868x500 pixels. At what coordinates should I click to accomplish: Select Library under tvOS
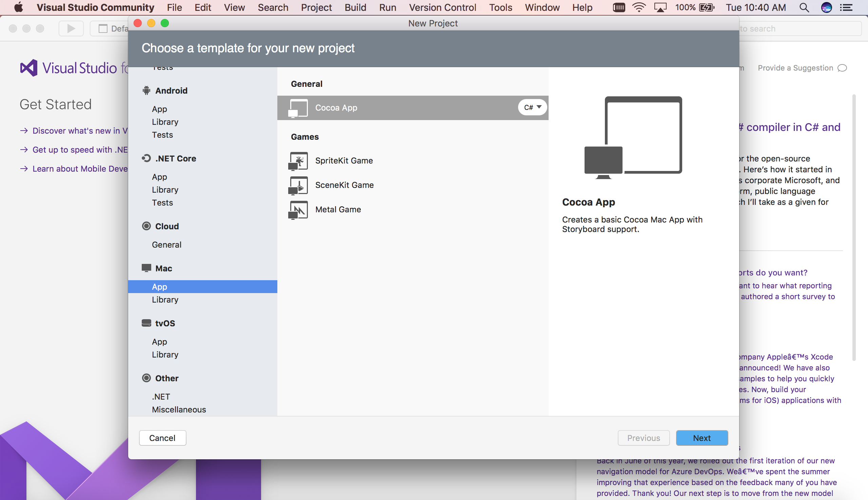165,354
